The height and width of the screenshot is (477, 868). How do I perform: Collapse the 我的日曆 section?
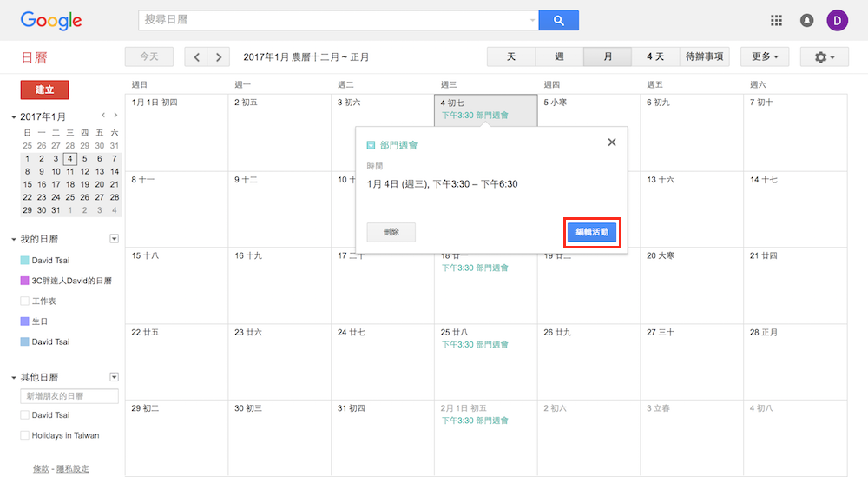(x=14, y=239)
